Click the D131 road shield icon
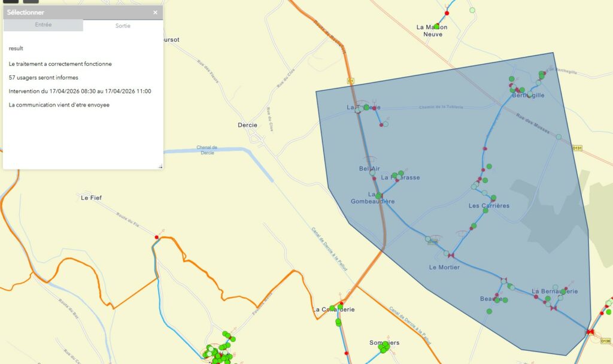613x364 pixels. (576, 147)
